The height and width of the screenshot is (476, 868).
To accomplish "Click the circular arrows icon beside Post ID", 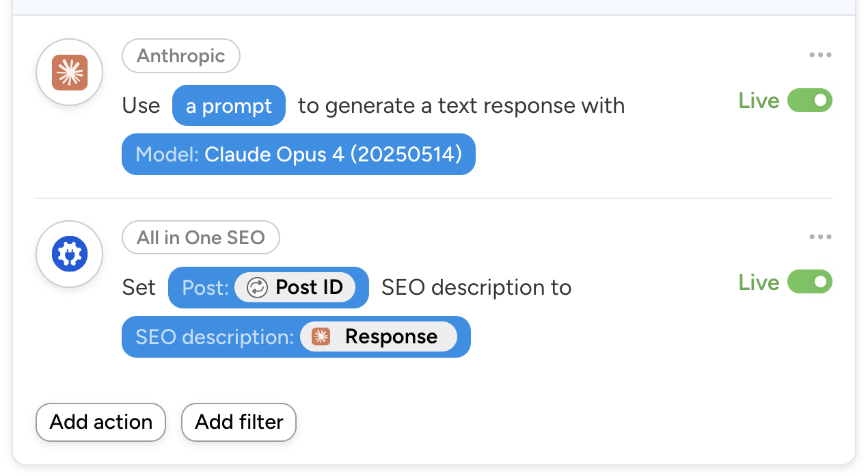I will pyautogui.click(x=257, y=288).
